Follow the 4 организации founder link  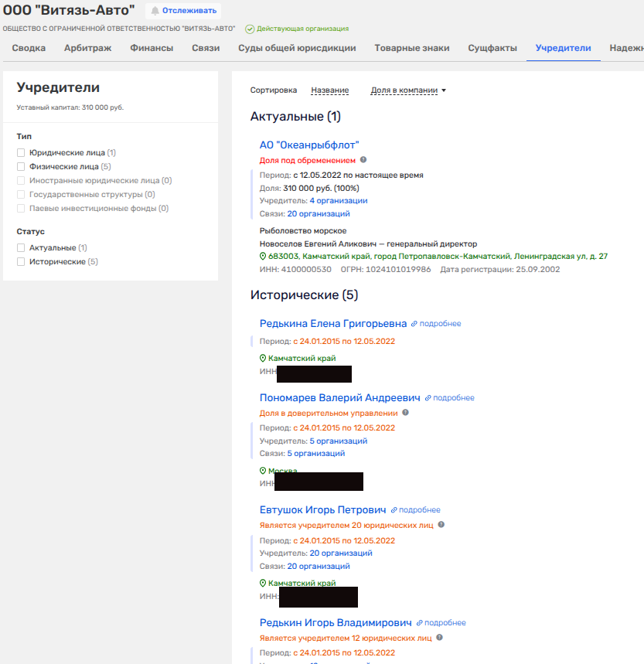338,200
